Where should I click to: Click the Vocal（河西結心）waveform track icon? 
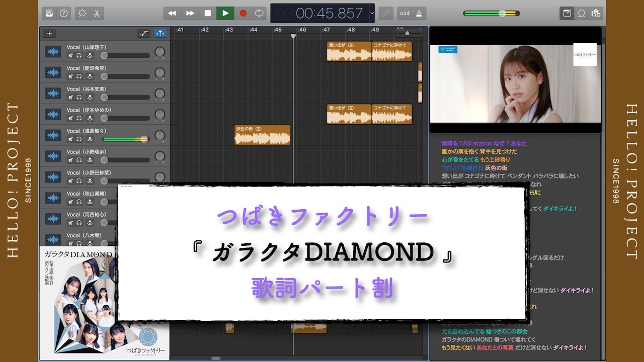(53, 219)
